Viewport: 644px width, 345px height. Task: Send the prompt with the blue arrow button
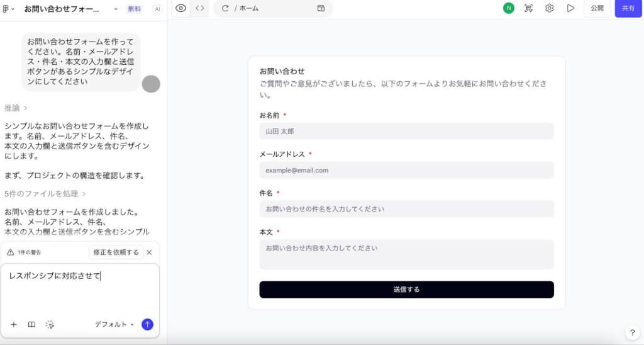(147, 324)
